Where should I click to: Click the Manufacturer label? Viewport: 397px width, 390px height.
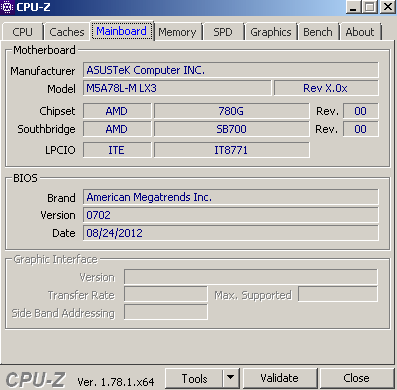click(43, 71)
